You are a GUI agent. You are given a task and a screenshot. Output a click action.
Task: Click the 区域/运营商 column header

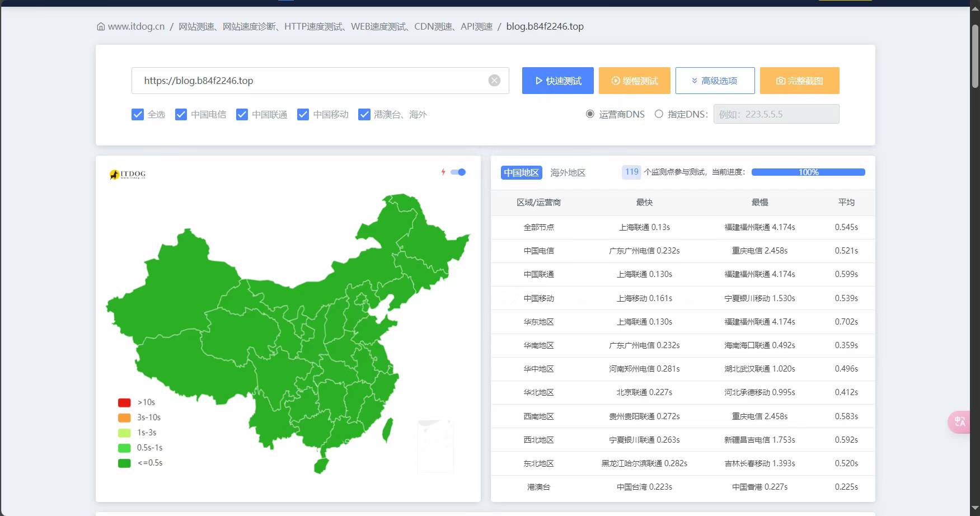[538, 203]
